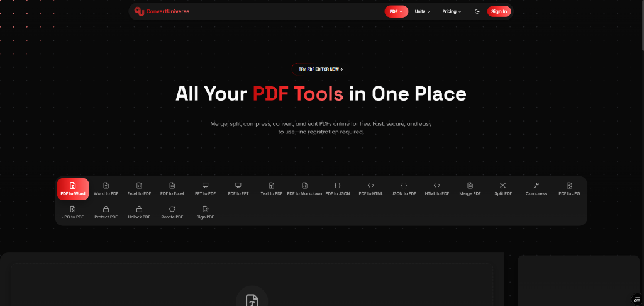This screenshot has width=644, height=306.
Task: Open the PDF to HTML converter
Action: 370,188
